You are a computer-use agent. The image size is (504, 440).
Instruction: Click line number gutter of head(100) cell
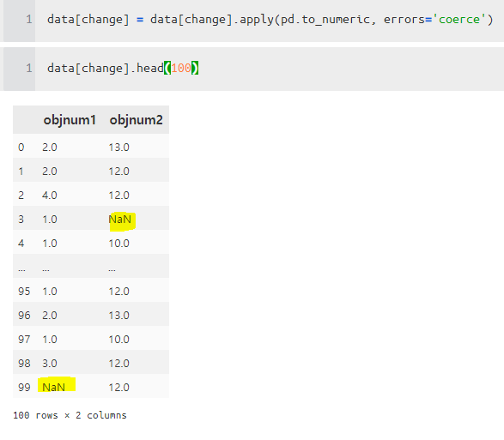coord(19,69)
